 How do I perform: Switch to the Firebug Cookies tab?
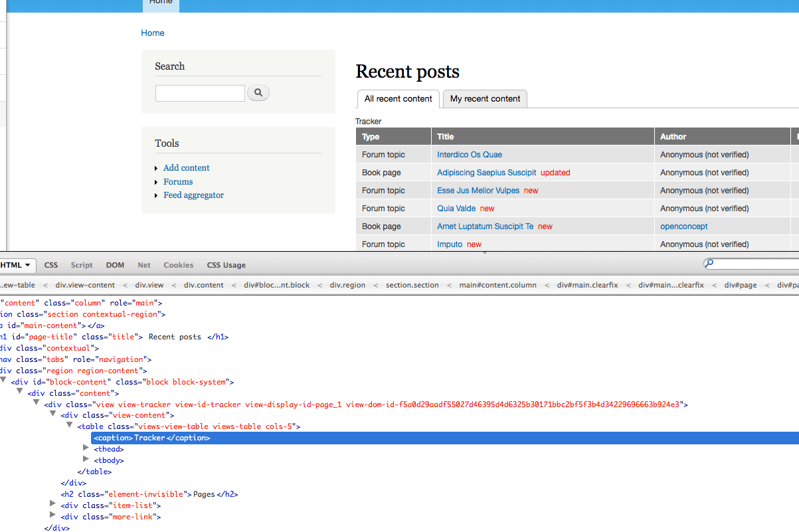pos(179,265)
